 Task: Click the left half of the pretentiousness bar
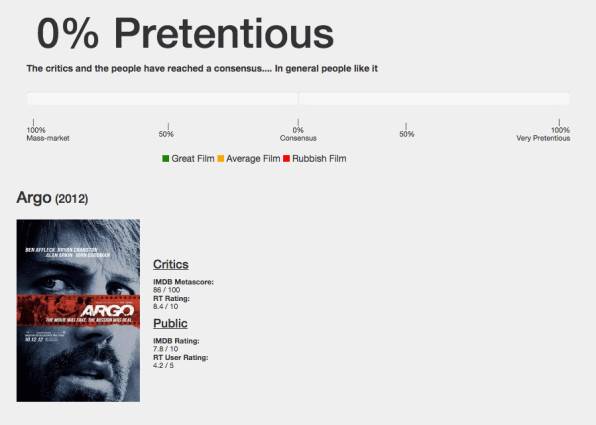click(x=162, y=98)
